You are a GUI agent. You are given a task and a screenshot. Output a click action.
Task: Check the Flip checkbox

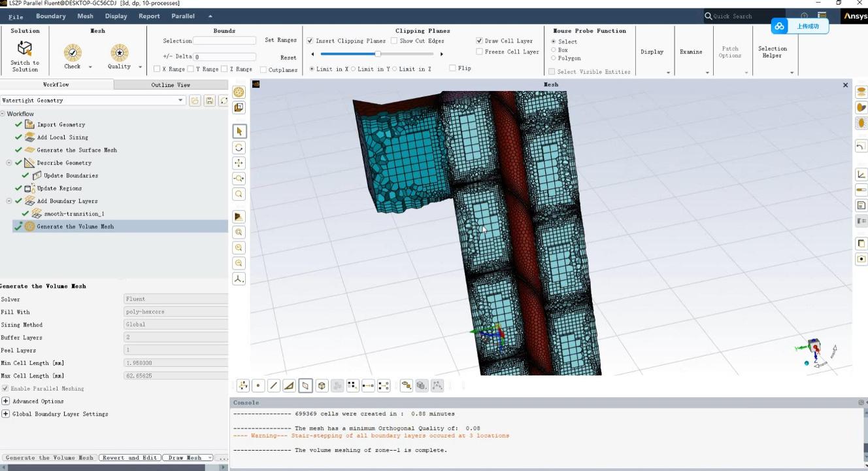pos(452,68)
